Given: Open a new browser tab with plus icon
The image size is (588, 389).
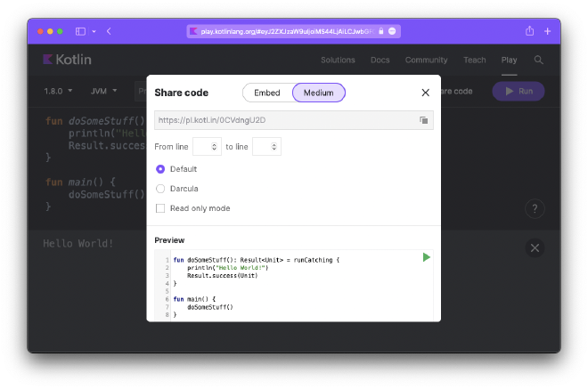Looking at the screenshot, I should 547,30.
